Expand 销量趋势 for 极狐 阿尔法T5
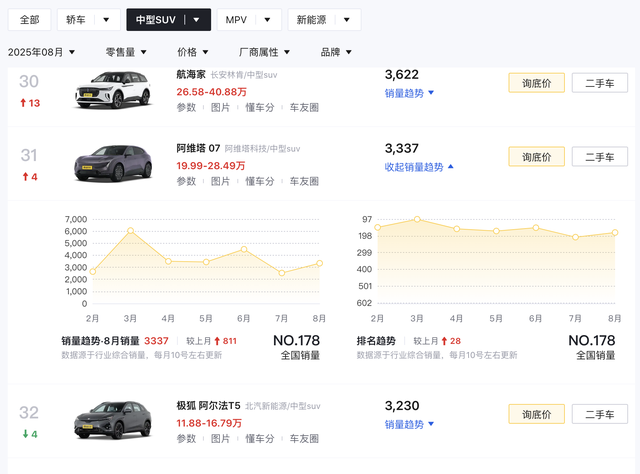Viewport: 640px width, 474px height. (409, 425)
